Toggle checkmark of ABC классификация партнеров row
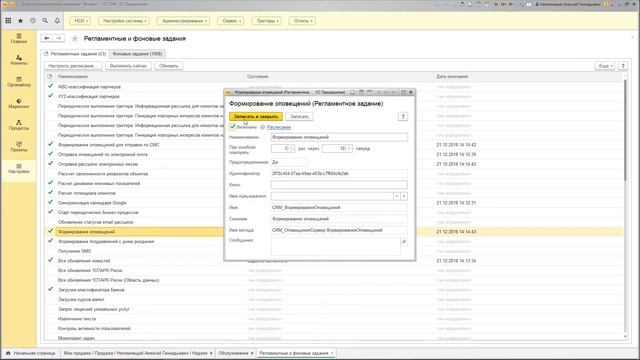640x360 pixels. tap(51, 86)
